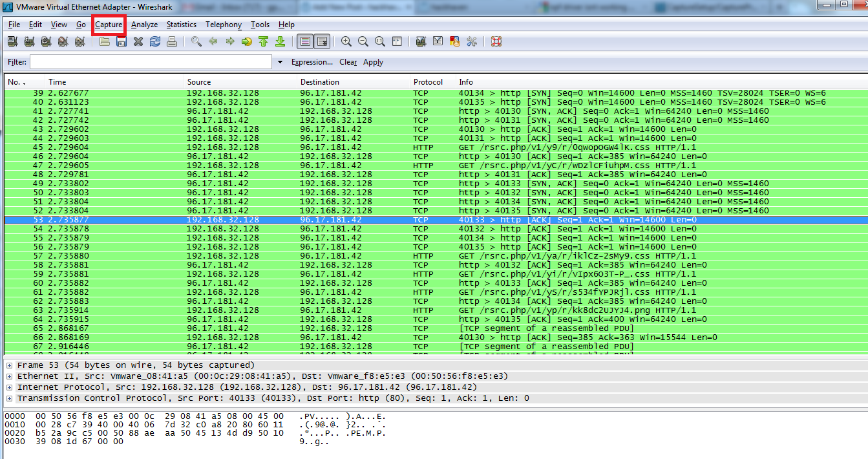
Task: Print packets using the printer icon
Action: [171, 41]
